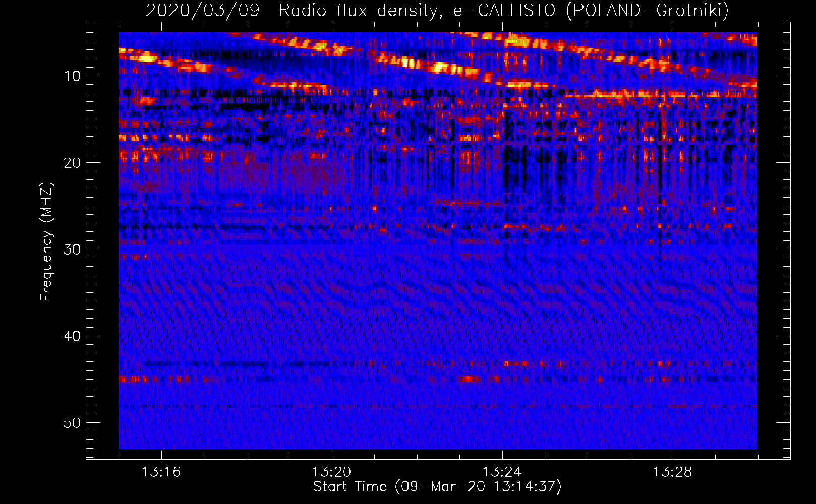Click the plot title mentioning e-CALLISTO
This screenshot has width=816, height=504.
point(437,10)
